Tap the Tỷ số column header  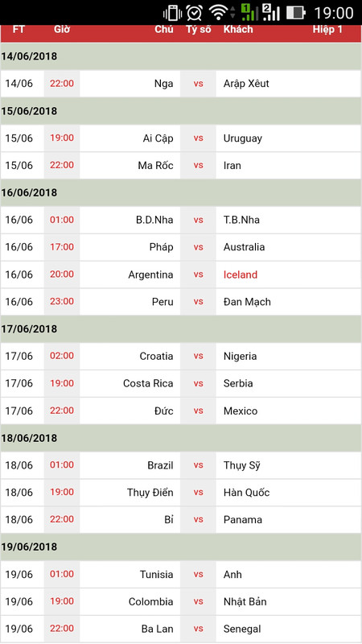tap(198, 30)
